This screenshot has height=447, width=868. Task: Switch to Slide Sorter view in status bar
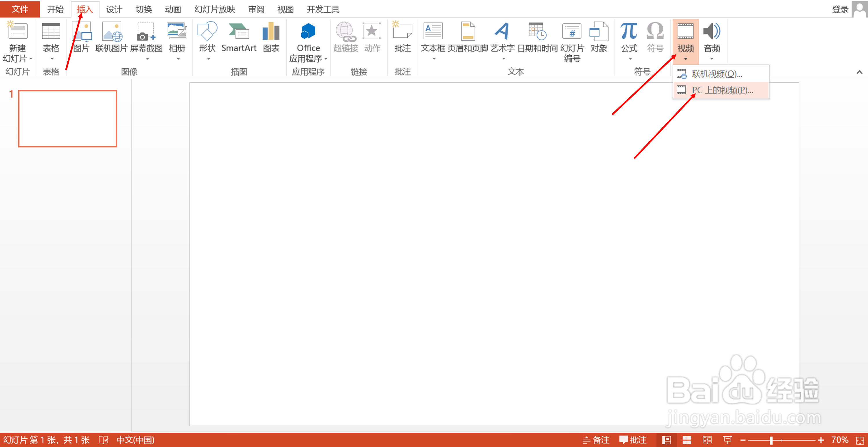coord(687,440)
